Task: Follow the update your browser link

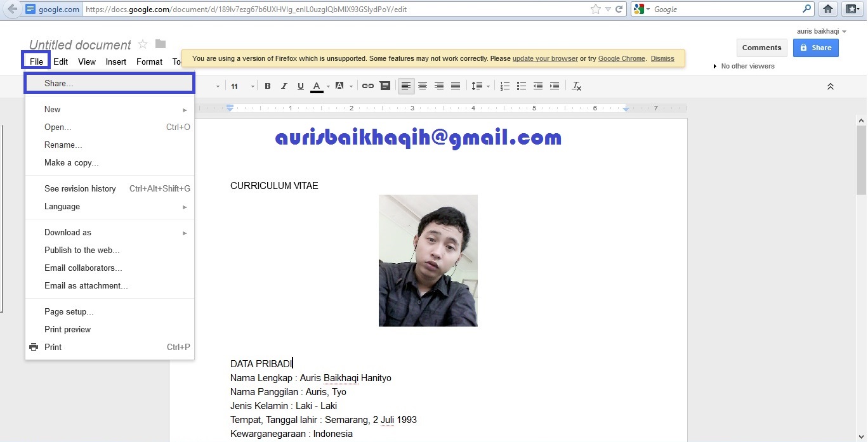Action: (544, 58)
